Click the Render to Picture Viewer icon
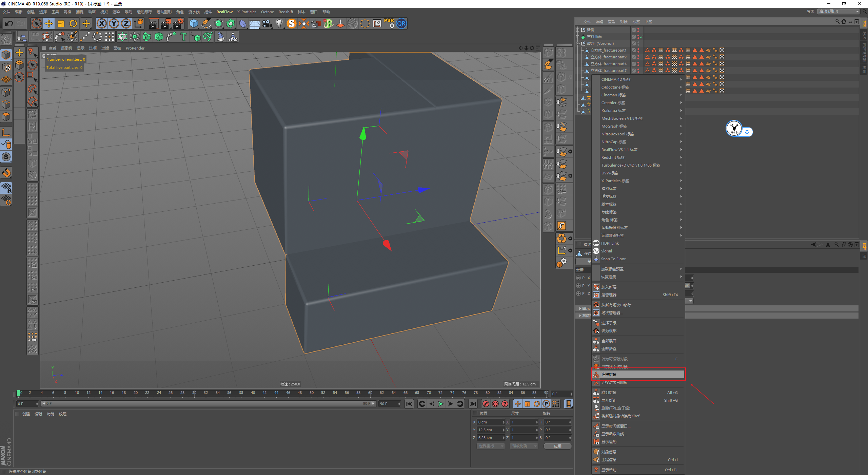This screenshot has height=475, width=868. click(165, 23)
